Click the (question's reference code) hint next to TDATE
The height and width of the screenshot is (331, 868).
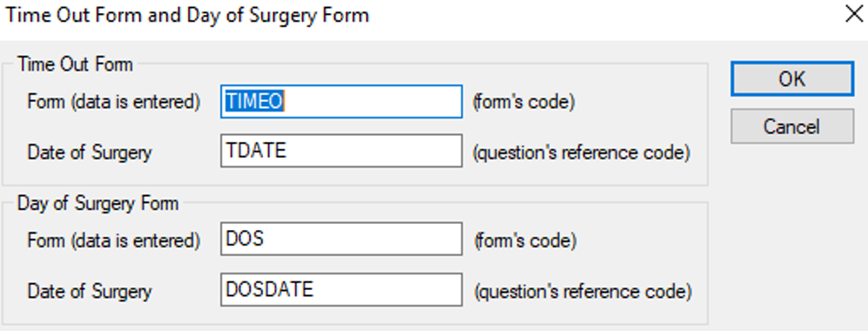coord(582,152)
